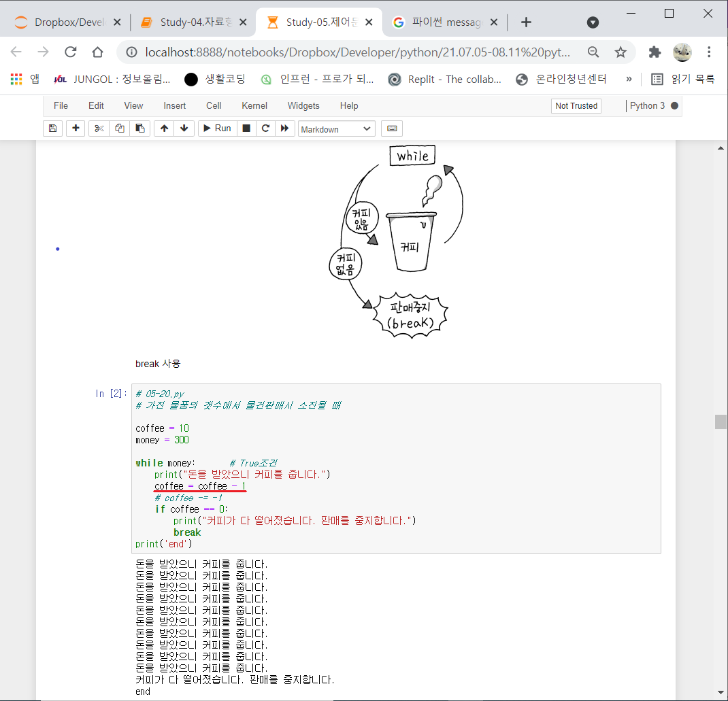Click the Not Trusted button
The image size is (728, 701).
pyautogui.click(x=576, y=106)
